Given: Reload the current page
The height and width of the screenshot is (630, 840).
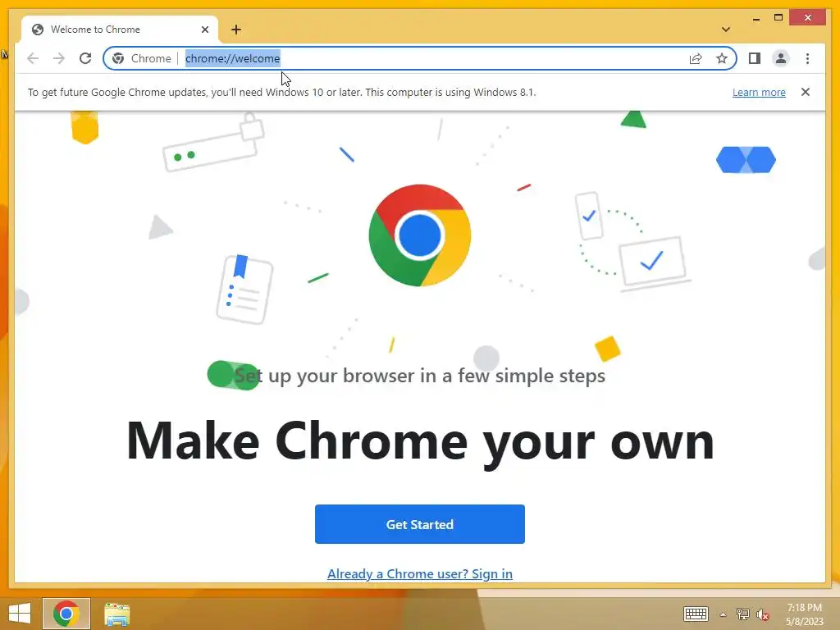Looking at the screenshot, I should 85,58.
